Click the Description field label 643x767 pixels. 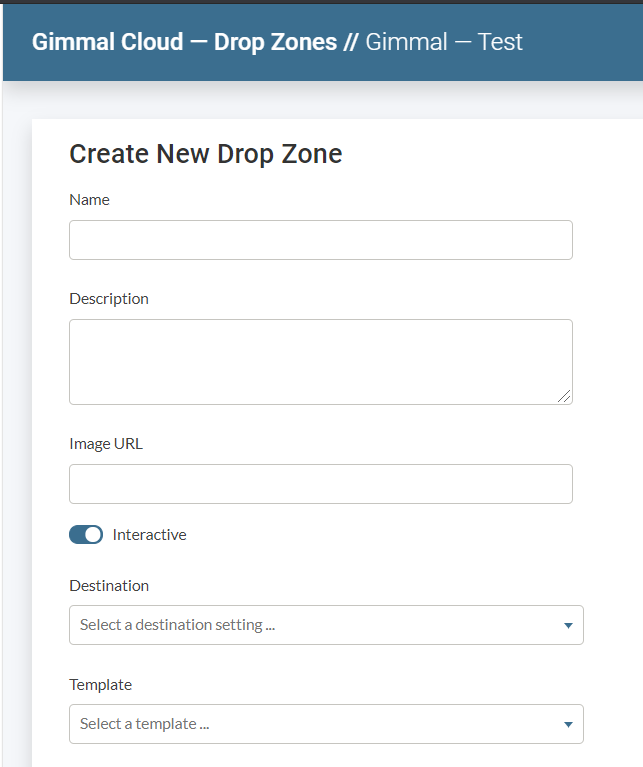point(109,298)
